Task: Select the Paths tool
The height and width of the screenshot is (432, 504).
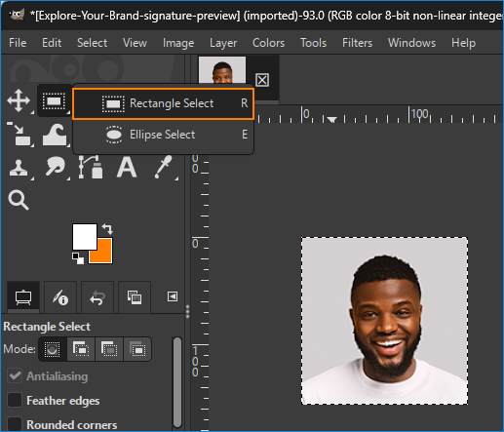Action: (91, 167)
